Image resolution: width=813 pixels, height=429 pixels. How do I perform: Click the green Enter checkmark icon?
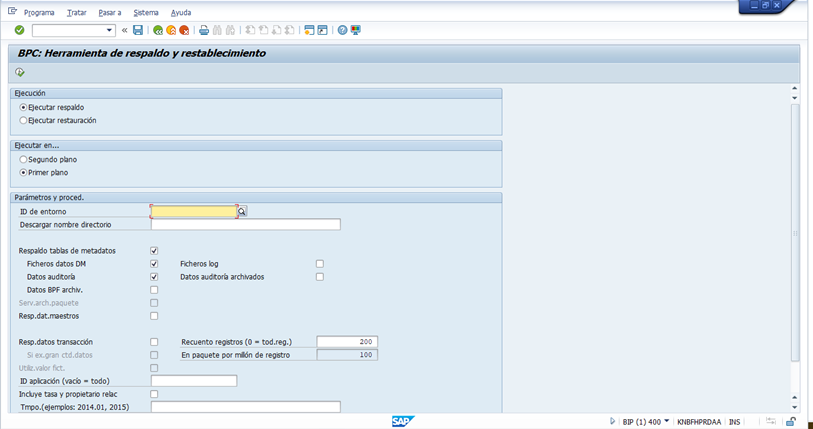pyautogui.click(x=19, y=30)
